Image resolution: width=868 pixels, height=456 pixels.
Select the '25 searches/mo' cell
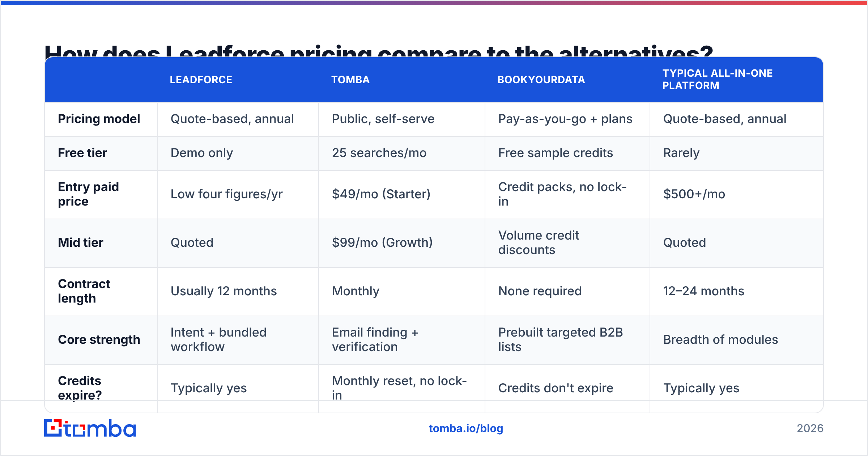[401, 153]
